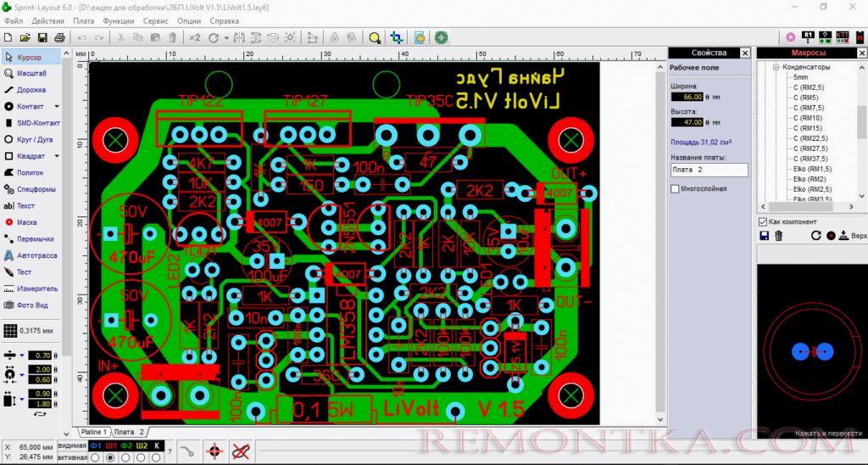The image size is (868, 465).
Task: Select the Перемычки tool
Action: 31,239
